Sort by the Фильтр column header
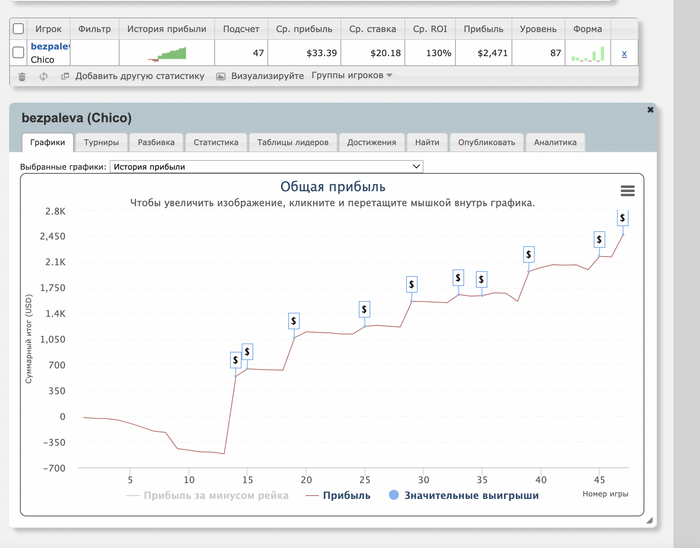This screenshot has height=548, width=700. (95, 29)
